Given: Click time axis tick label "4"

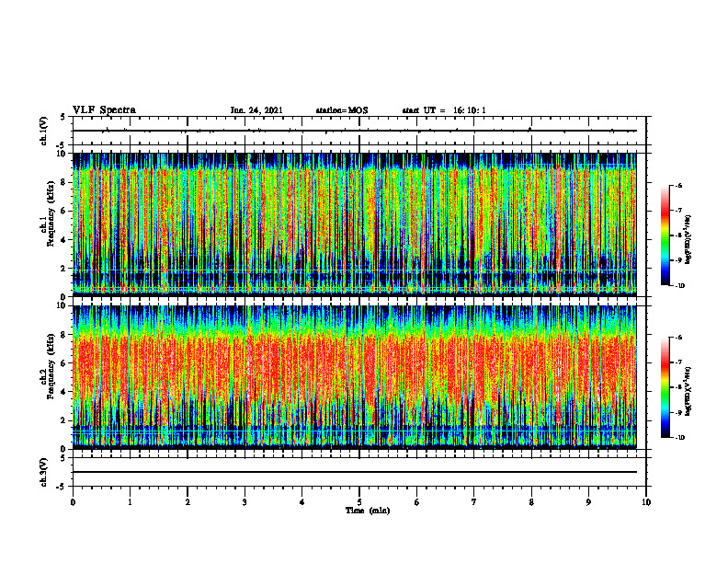Looking at the screenshot, I should (302, 502).
